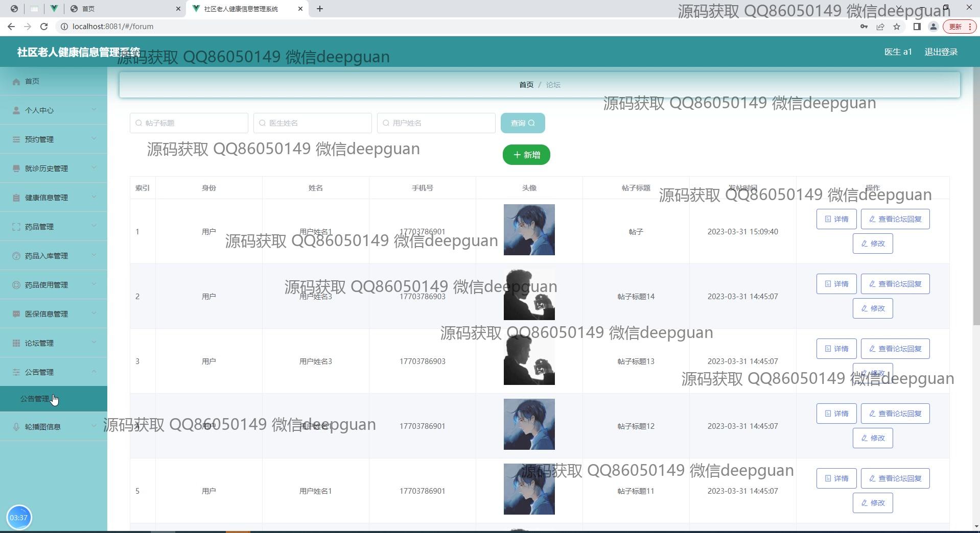
Task: Click the bookmark star icon
Action: tap(896, 27)
